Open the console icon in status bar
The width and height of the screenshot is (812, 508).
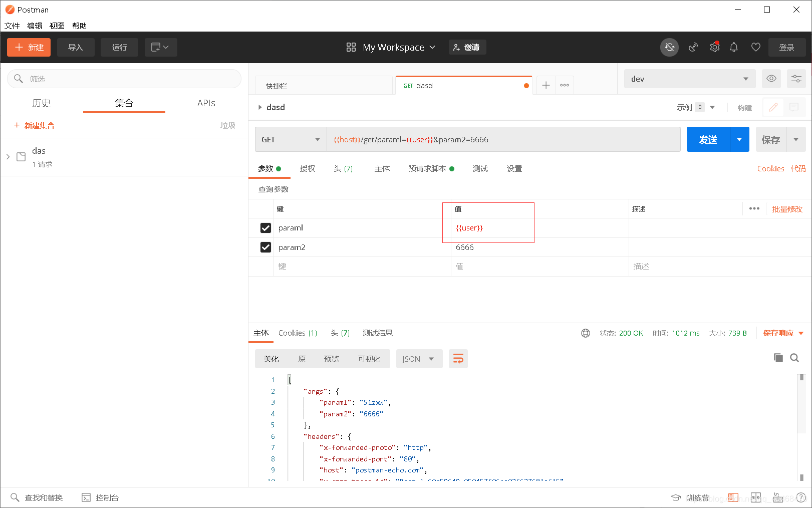pos(86,497)
